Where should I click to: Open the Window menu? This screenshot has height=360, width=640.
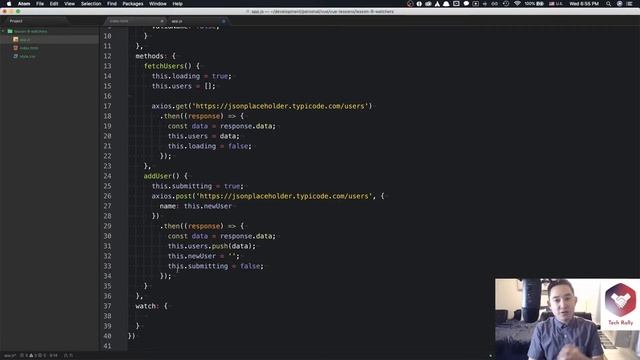click(158, 4)
